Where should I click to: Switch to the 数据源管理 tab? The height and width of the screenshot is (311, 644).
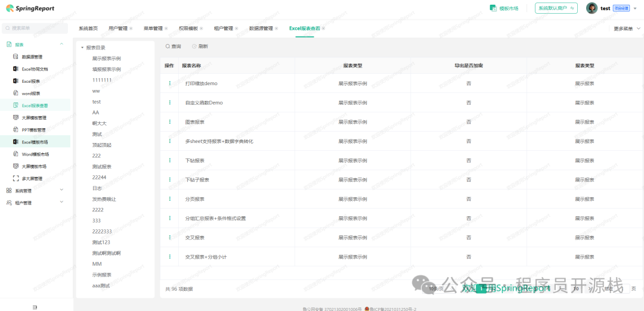(261, 29)
